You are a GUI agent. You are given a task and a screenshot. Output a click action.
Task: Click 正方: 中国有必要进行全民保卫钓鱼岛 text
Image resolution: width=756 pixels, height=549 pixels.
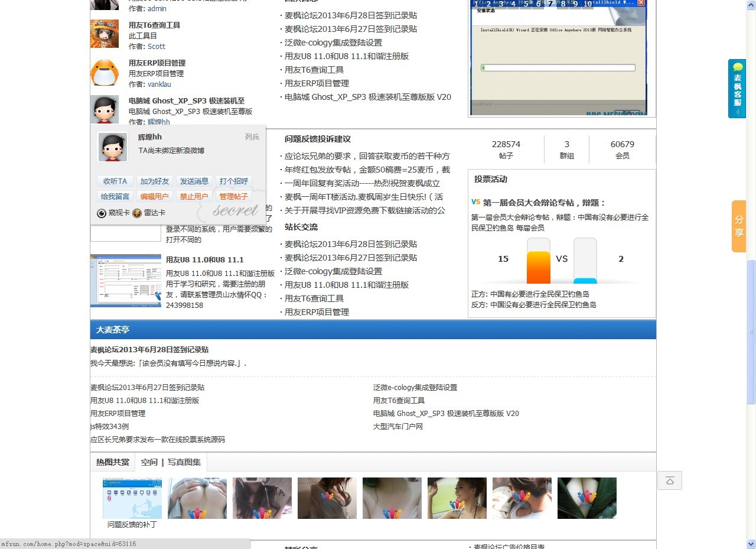point(530,294)
